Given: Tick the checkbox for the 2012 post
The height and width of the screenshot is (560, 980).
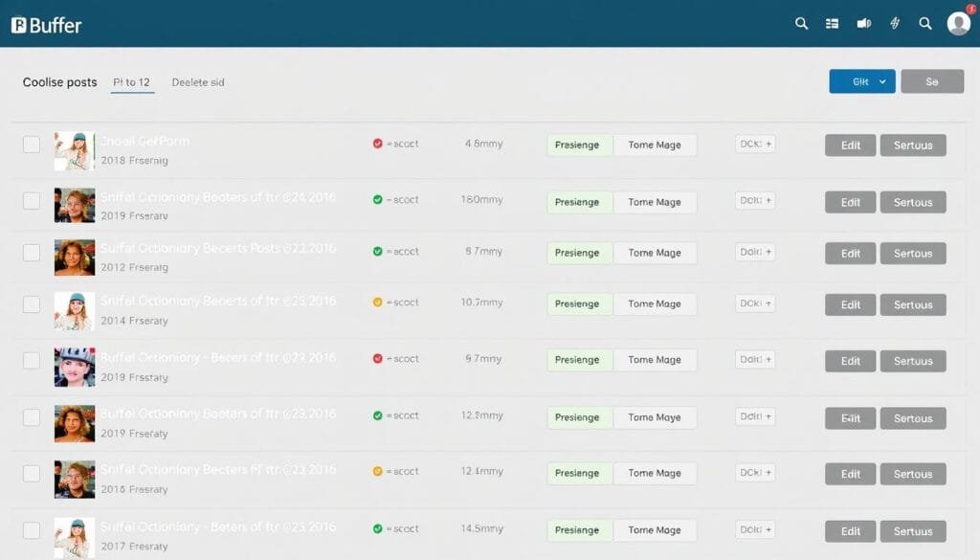Looking at the screenshot, I should pyautogui.click(x=32, y=253).
